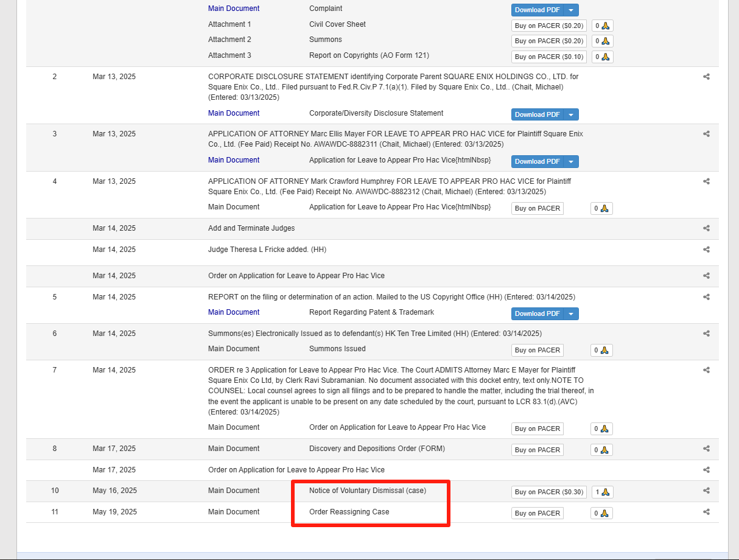Buy Report on Copyrights on PACER ($0.10)

click(549, 57)
